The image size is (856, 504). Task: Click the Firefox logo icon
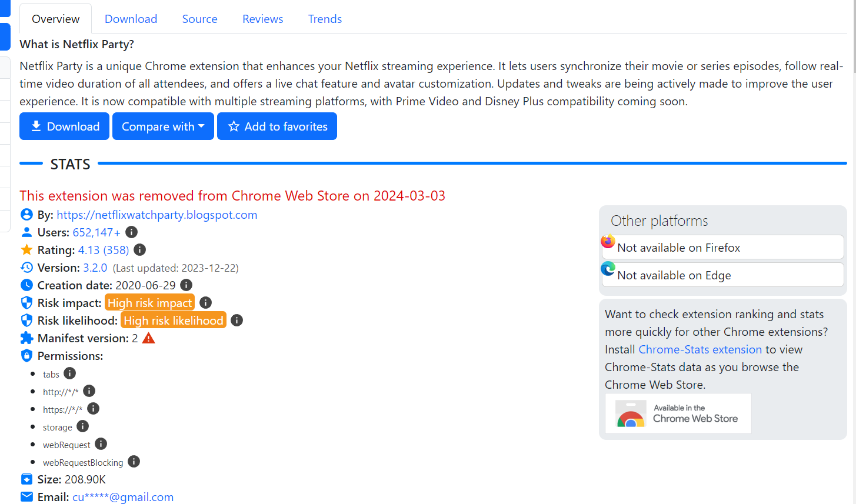point(608,241)
